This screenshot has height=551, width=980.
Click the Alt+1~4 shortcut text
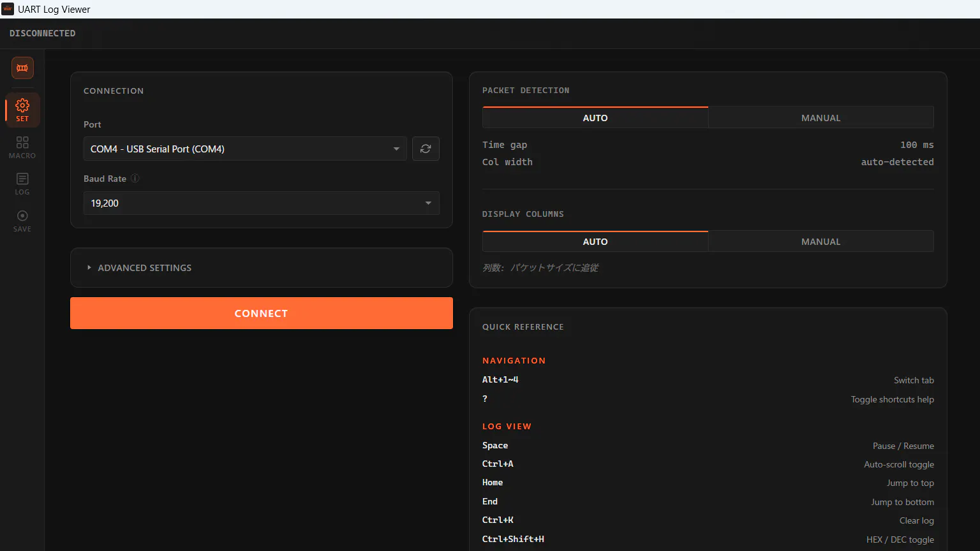(500, 379)
